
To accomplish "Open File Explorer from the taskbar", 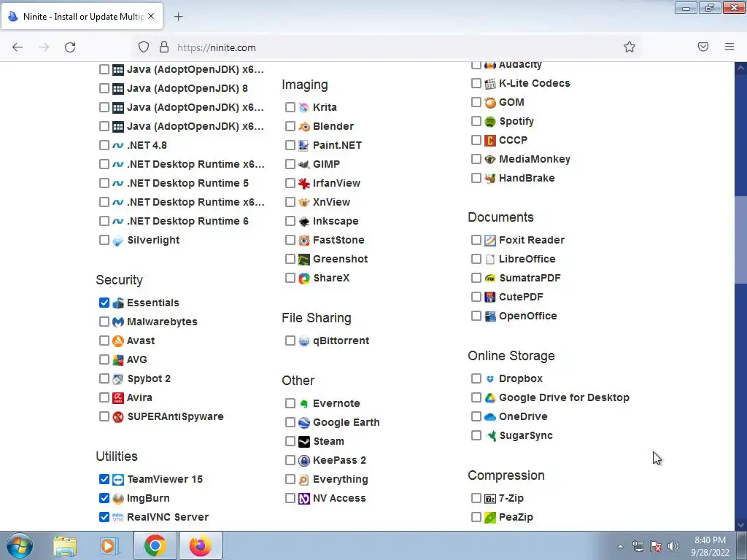I will [65, 546].
